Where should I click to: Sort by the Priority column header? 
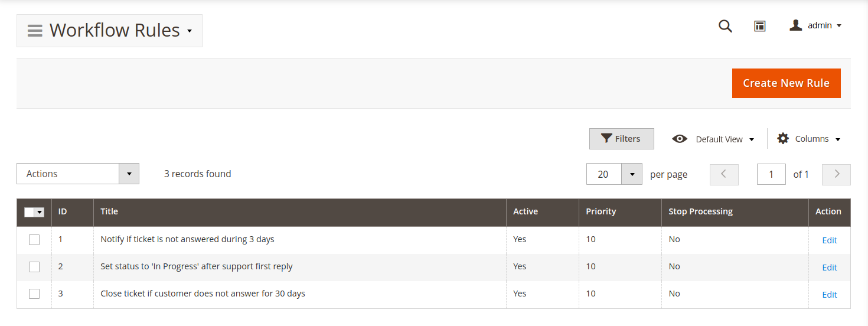(x=601, y=211)
